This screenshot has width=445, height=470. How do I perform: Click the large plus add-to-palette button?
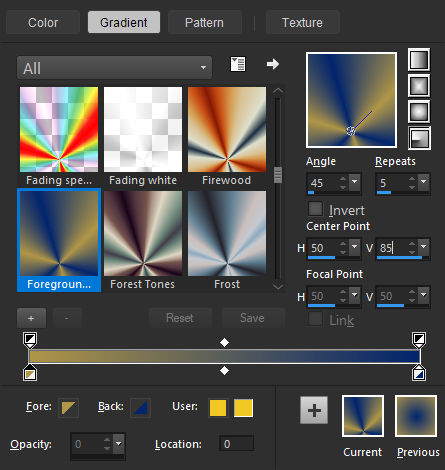[x=314, y=410]
